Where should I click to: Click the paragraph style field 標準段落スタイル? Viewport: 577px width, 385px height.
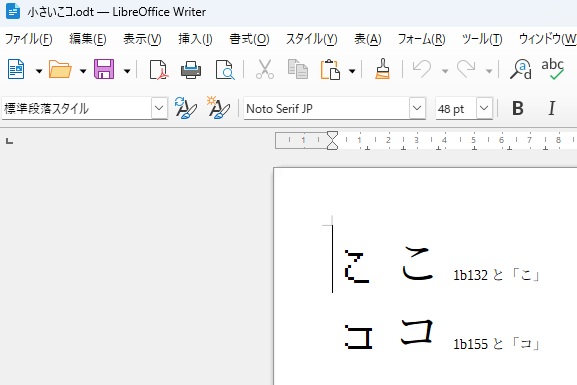(x=77, y=109)
